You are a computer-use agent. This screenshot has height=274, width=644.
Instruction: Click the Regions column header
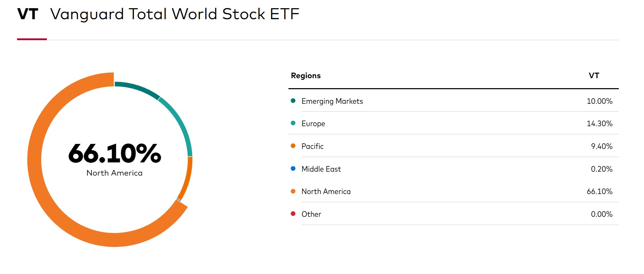(x=306, y=76)
